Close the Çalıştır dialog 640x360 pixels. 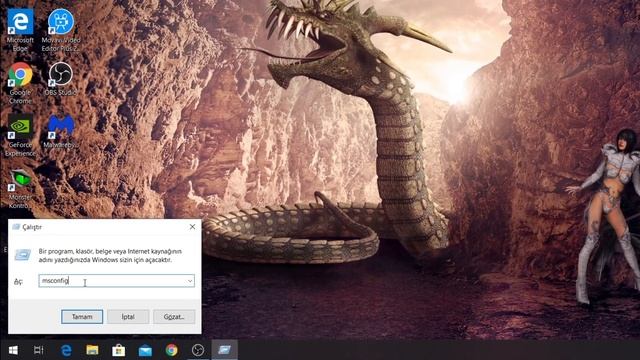click(x=192, y=227)
